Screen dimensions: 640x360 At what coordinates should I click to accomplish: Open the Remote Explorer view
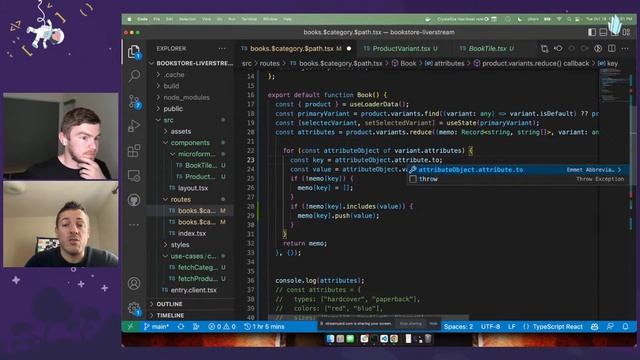pyautogui.click(x=134, y=176)
